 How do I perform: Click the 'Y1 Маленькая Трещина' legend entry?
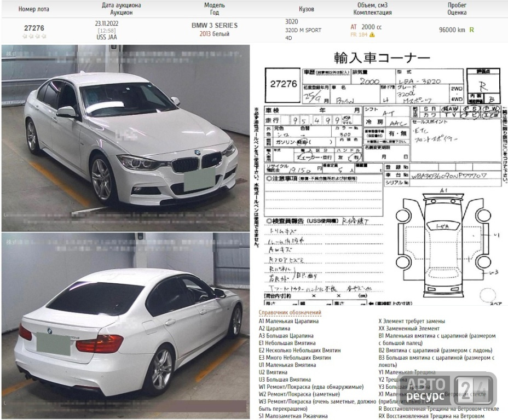(x=407, y=372)
